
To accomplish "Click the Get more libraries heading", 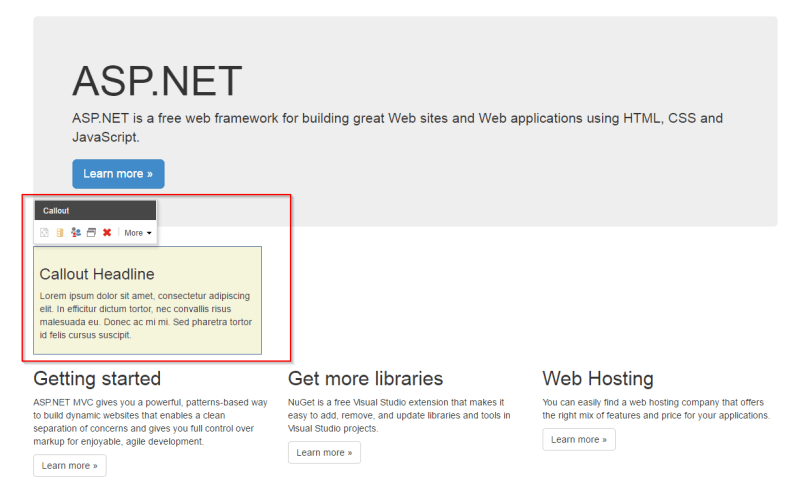I will pyautogui.click(x=365, y=379).
